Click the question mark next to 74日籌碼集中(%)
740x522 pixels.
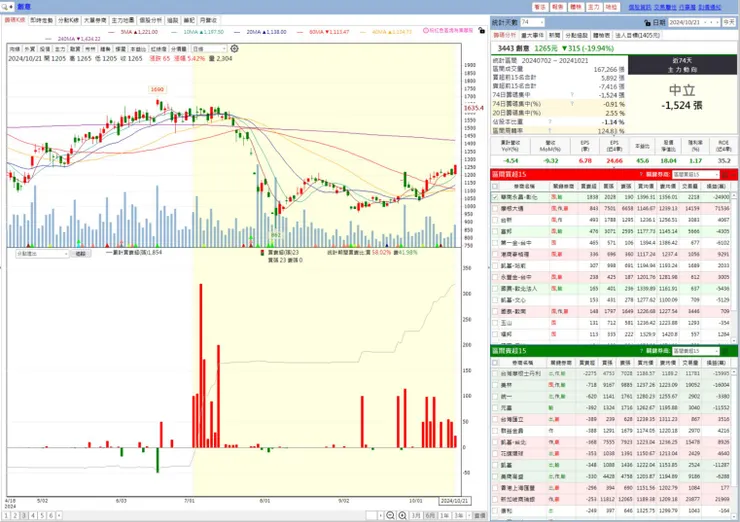[x=572, y=104]
